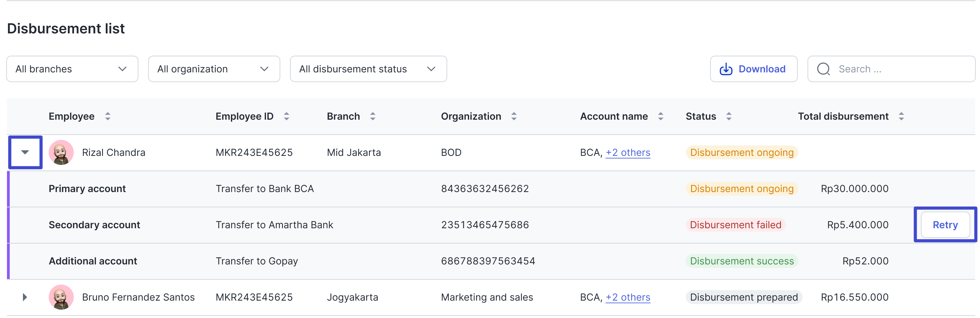Open '+2 others' link for Rizal Chandra
This screenshot has width=980, height=318.
pos(628,152)
